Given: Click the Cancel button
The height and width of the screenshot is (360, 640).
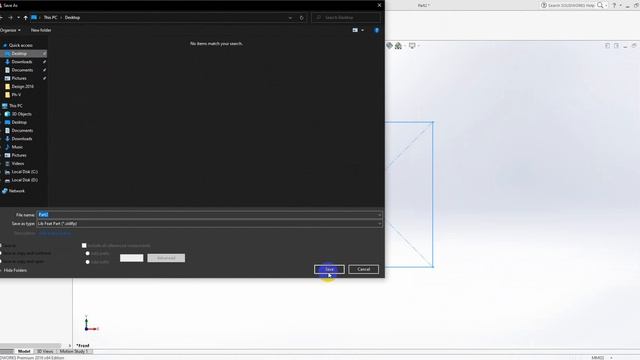Looking at the screenshot, I should tap(363, 269).
